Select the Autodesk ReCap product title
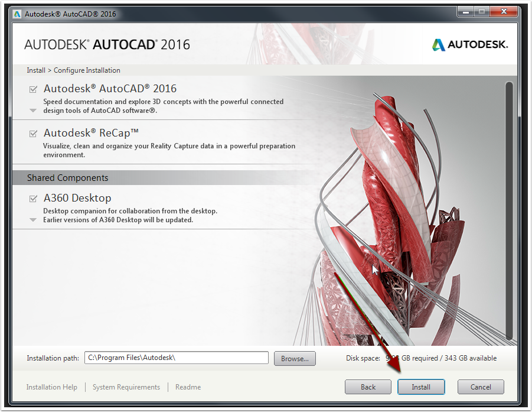 click(91, 133)
